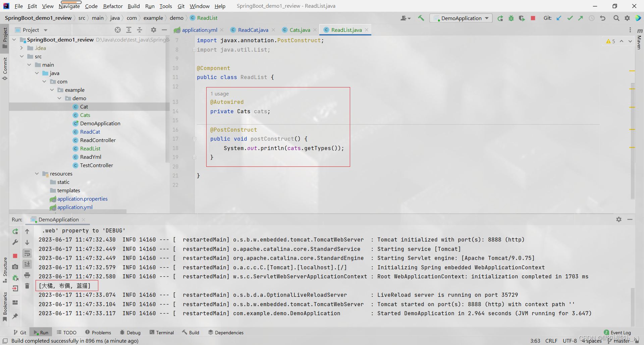The height and width of the screenshot is (345, 644).
Task: Open the Navigate menu
Action: (x=69, y=6)
